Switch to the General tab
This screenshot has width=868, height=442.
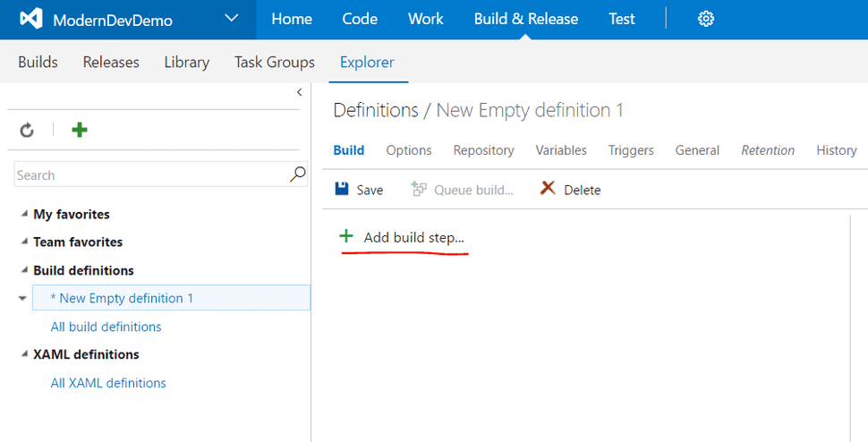coord(697,150)
